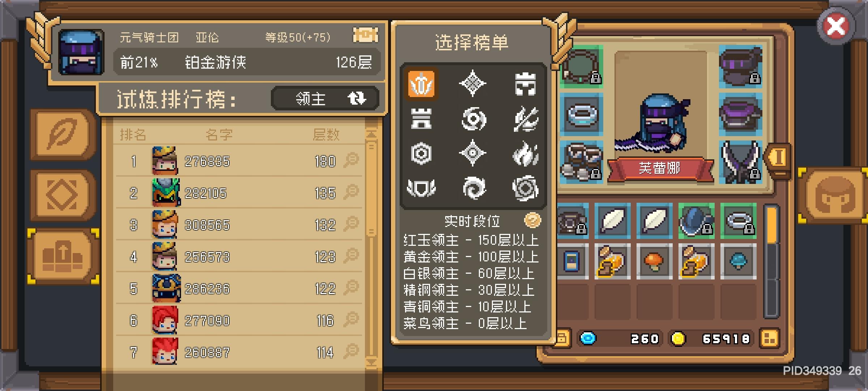This screenshot has width=868, height=391.
Task: Toggle inventory grid view button beside gold
Action: 769,339
